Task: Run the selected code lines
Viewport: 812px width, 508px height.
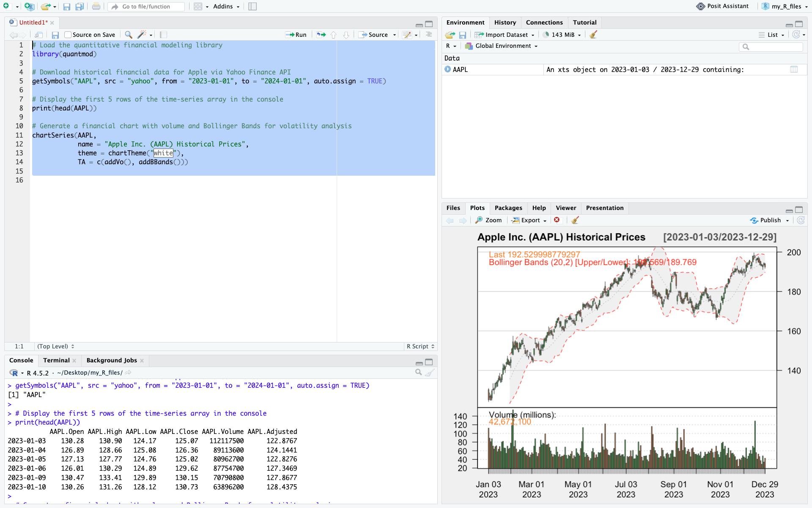Action: coord(296,35)
